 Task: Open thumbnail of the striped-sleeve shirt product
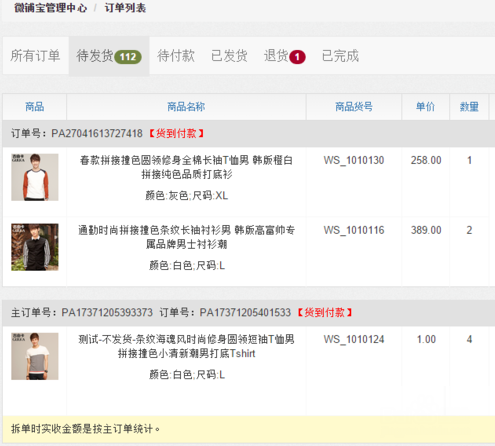click(35, 247)
